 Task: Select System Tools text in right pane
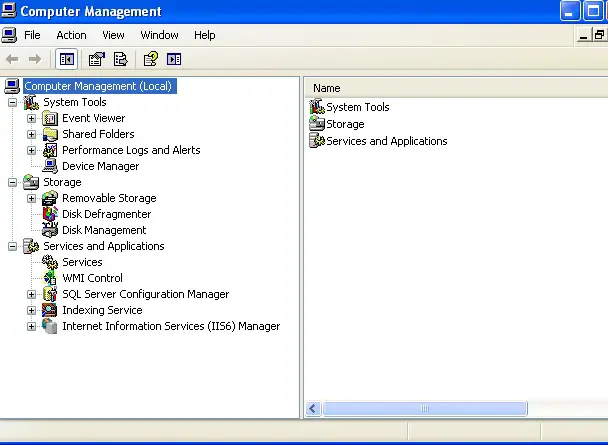(x=358, y=107)
